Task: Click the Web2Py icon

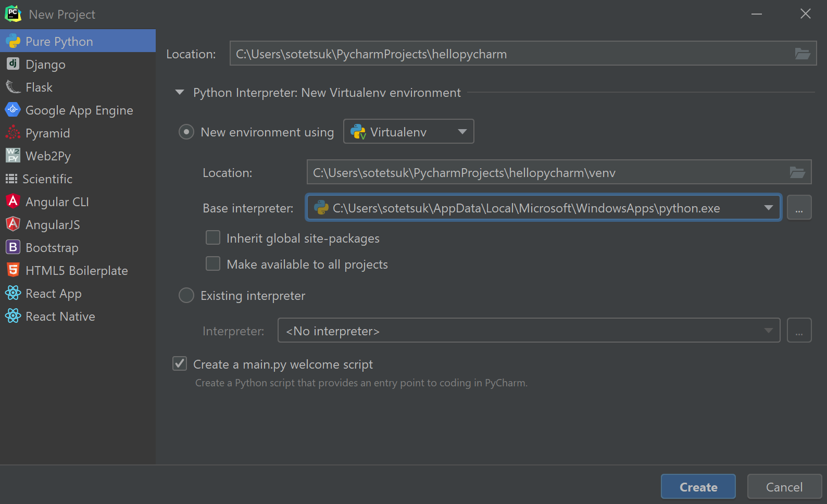Action: pos(13,155)
